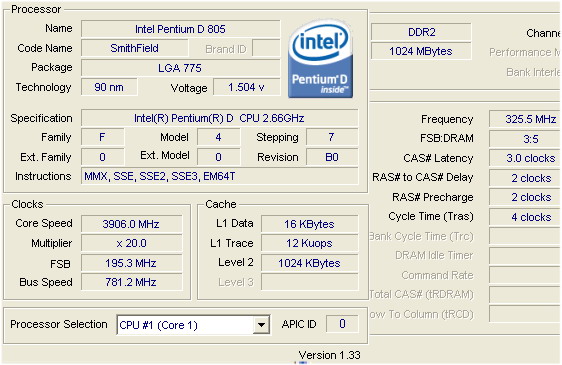Click the empty Bank Cycle Time (Trc) field
562x365 pixels.
point(525,236)
